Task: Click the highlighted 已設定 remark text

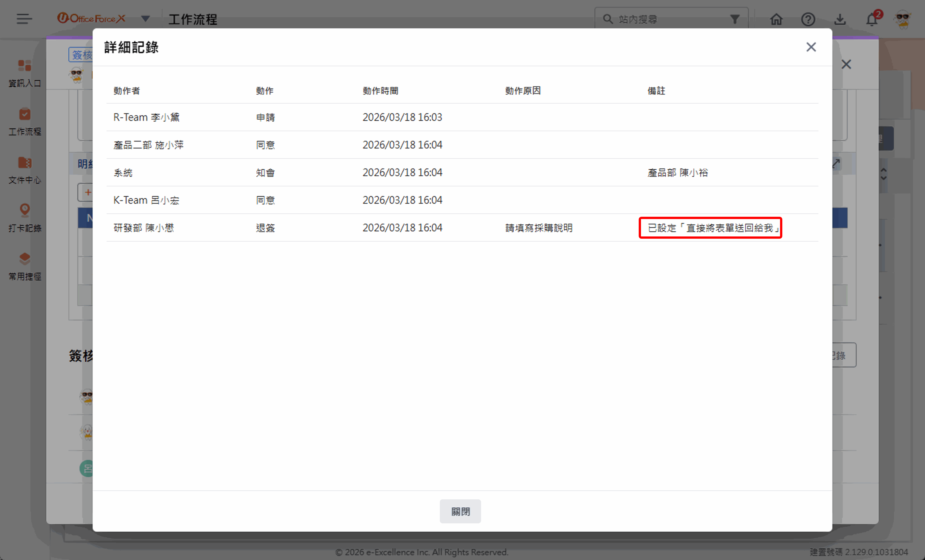Action: [710, 228]
